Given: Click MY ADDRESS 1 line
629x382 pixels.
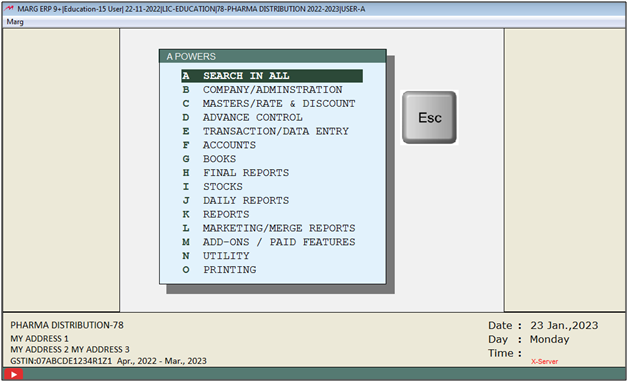Looking at the screenshot, I should pos(39,339).
